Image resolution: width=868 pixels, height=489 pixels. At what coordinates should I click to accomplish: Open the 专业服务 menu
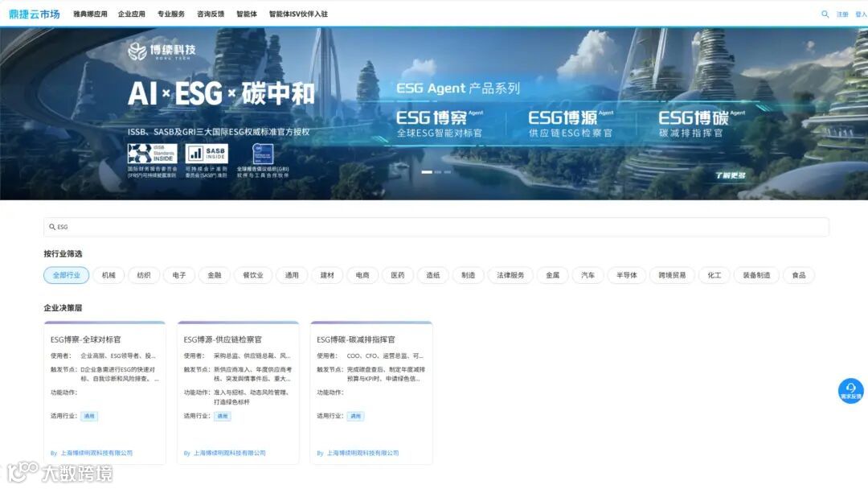click(171, 14)
